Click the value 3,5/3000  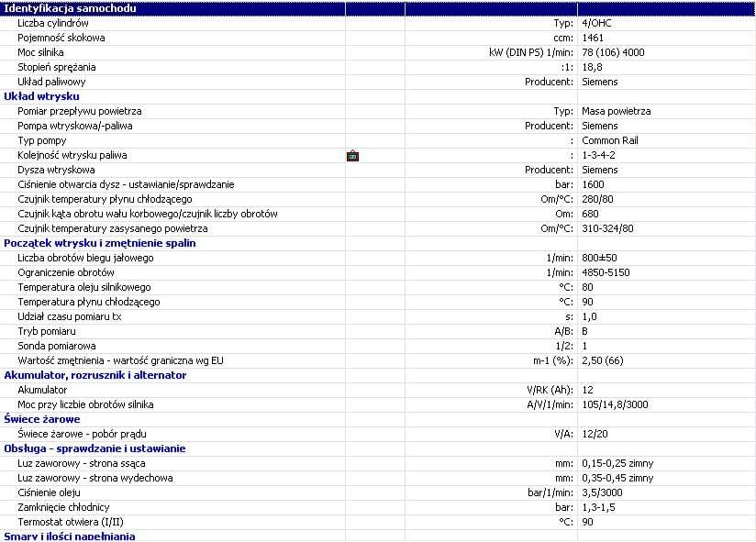602,492
